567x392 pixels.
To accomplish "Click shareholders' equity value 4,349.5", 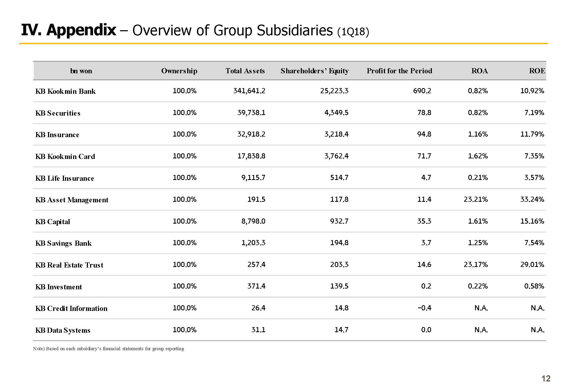I will 336,113.
